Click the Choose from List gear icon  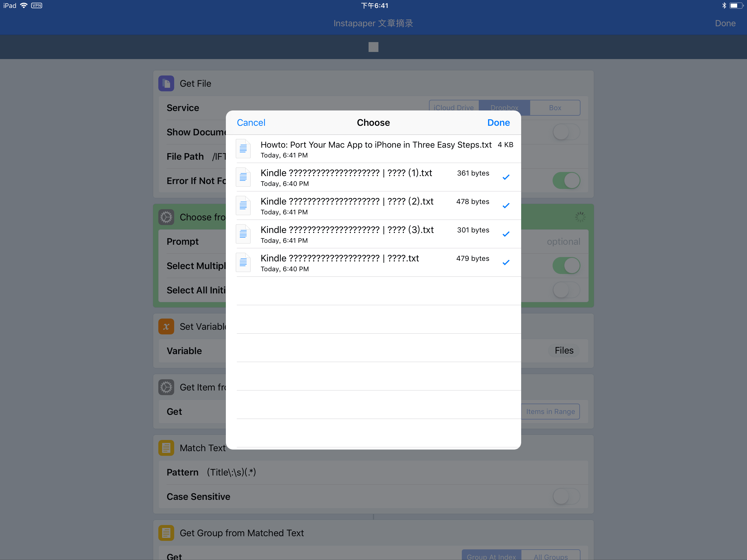click(166, 217)
